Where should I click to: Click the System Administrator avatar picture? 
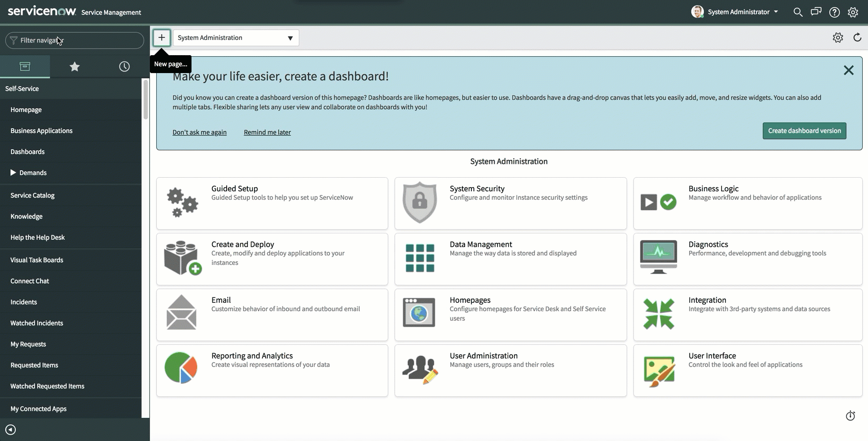[698, 12]
